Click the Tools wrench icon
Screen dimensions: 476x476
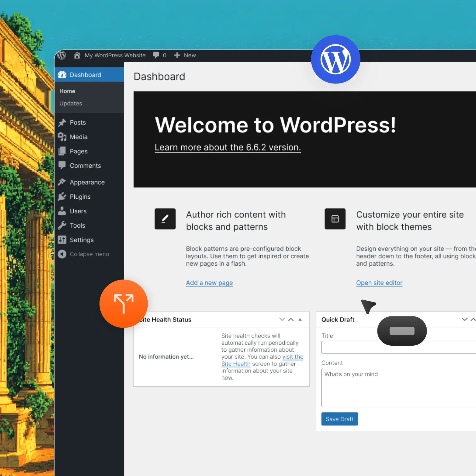click(x=62, y=225)
